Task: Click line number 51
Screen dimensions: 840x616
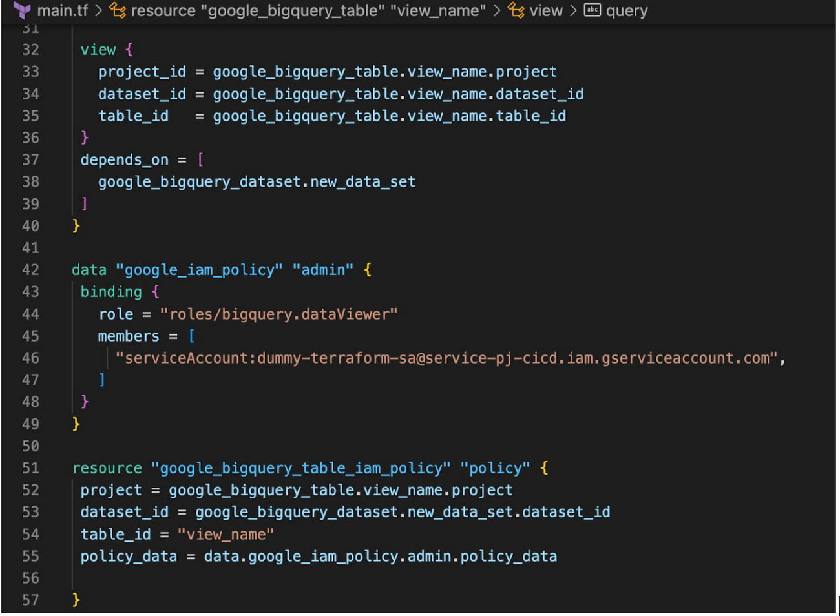Action: click(x=30, y=468)
